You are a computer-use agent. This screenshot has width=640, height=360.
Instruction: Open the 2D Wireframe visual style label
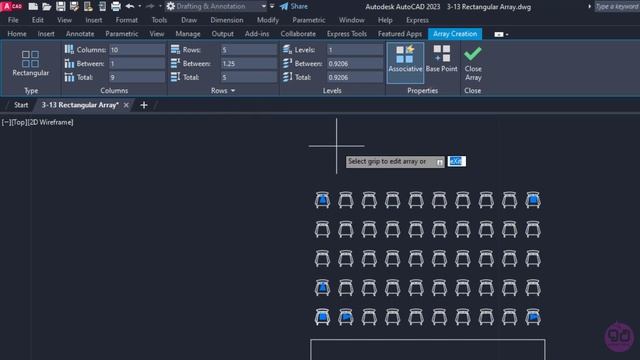pyautogui.click(x=50, y=122)
